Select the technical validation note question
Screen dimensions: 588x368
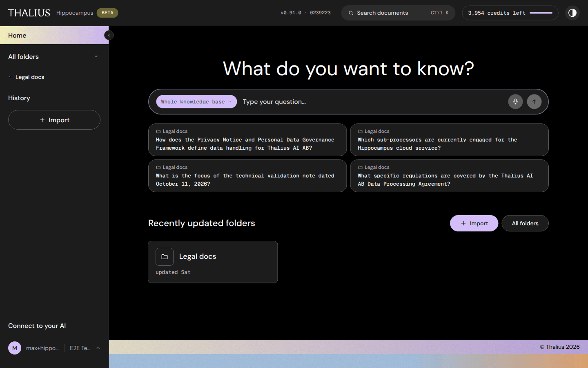(x=247, y=176)
